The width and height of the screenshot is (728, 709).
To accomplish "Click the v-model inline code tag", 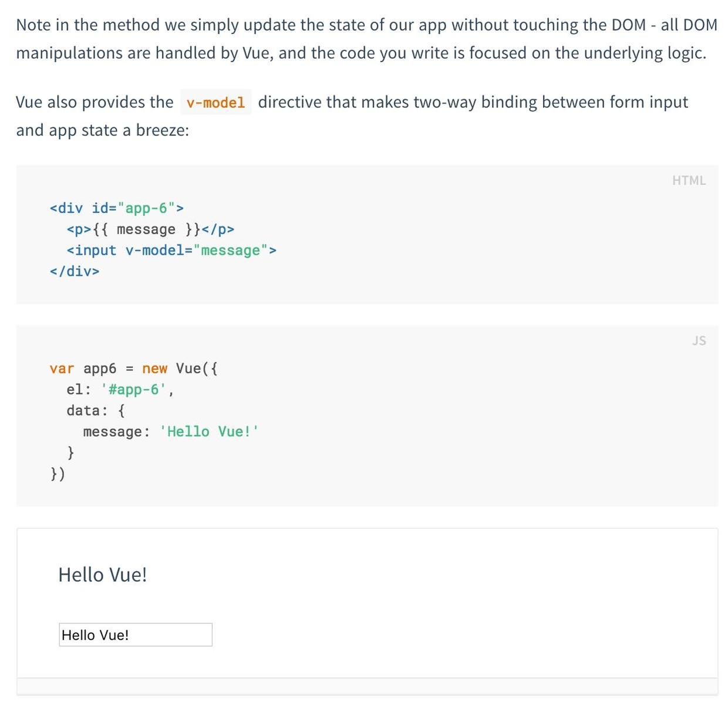I will tap(215, 103).
